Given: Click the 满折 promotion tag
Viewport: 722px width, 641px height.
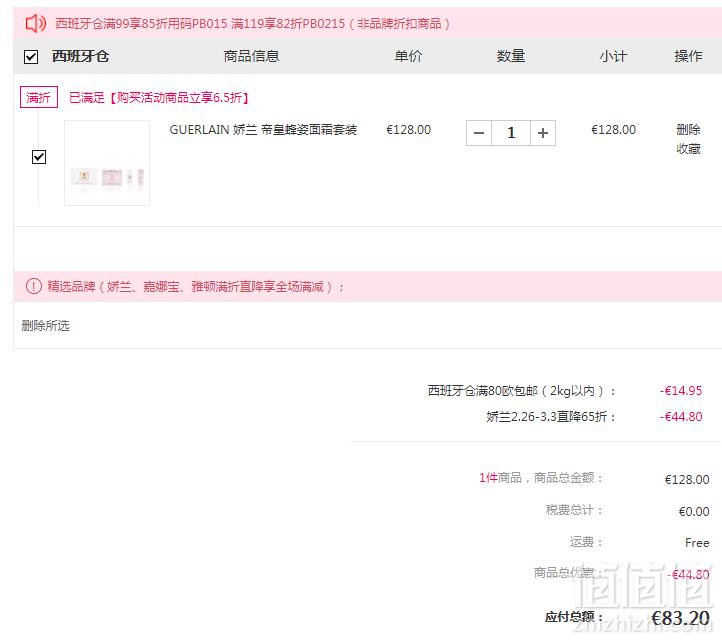Looking at the screenshot, I should 39,97.
